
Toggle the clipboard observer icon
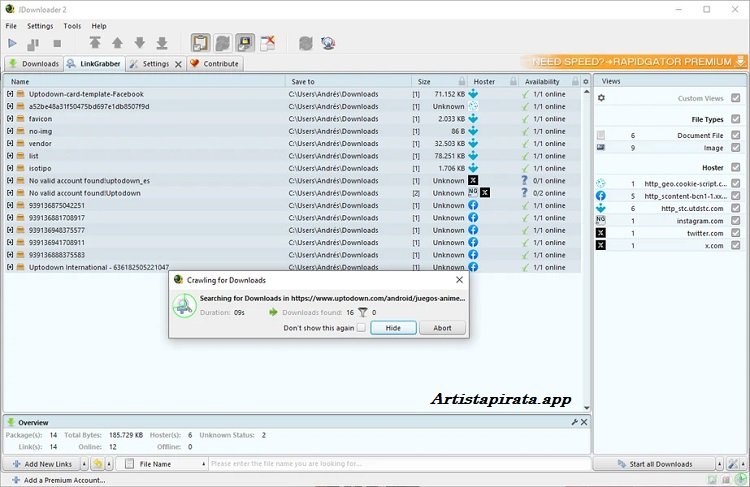(x=199, y=43)
